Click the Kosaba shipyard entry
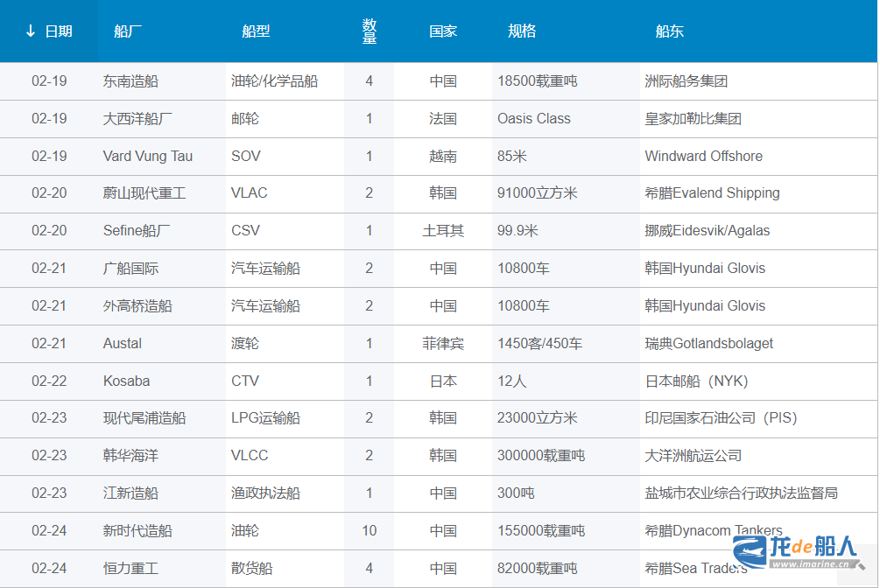The image size is (880, 588). tap(126, 381)
